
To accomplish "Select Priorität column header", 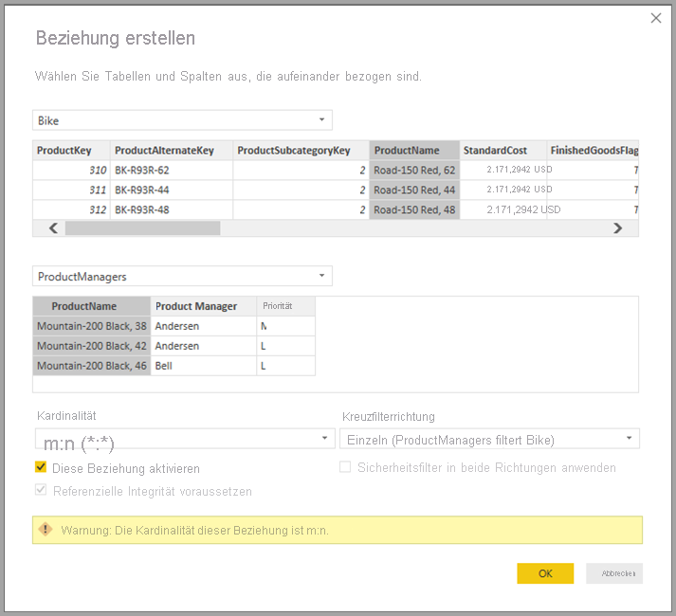I will point(285,306).
